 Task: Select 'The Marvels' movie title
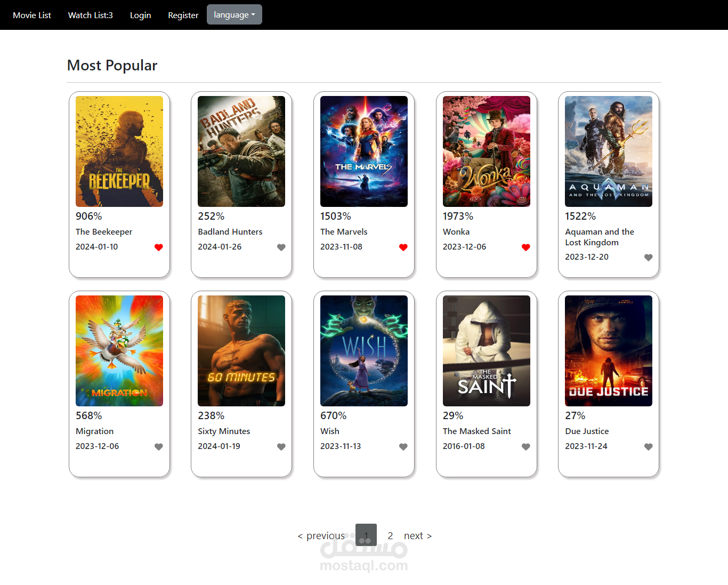click(x=344, y=232)
